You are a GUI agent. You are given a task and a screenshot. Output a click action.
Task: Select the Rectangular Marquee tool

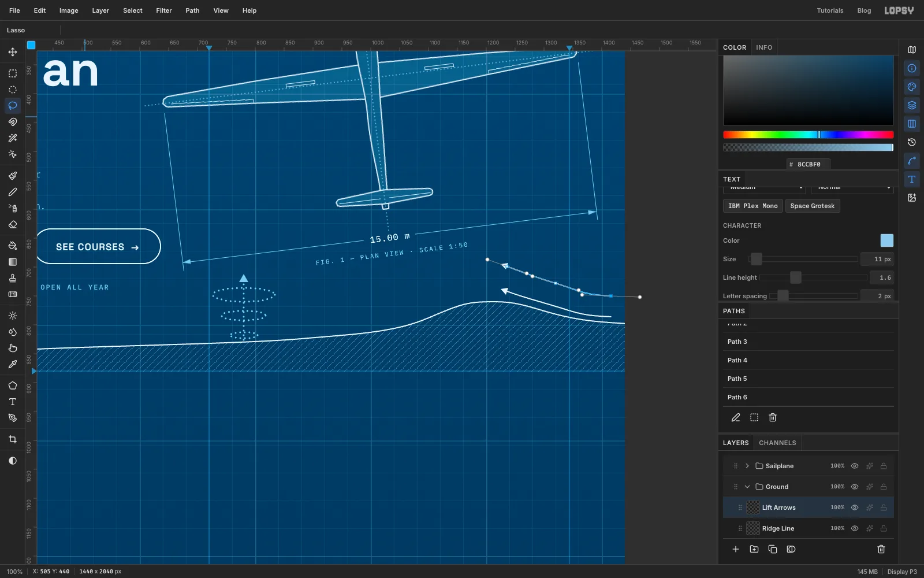click(13, 73)
